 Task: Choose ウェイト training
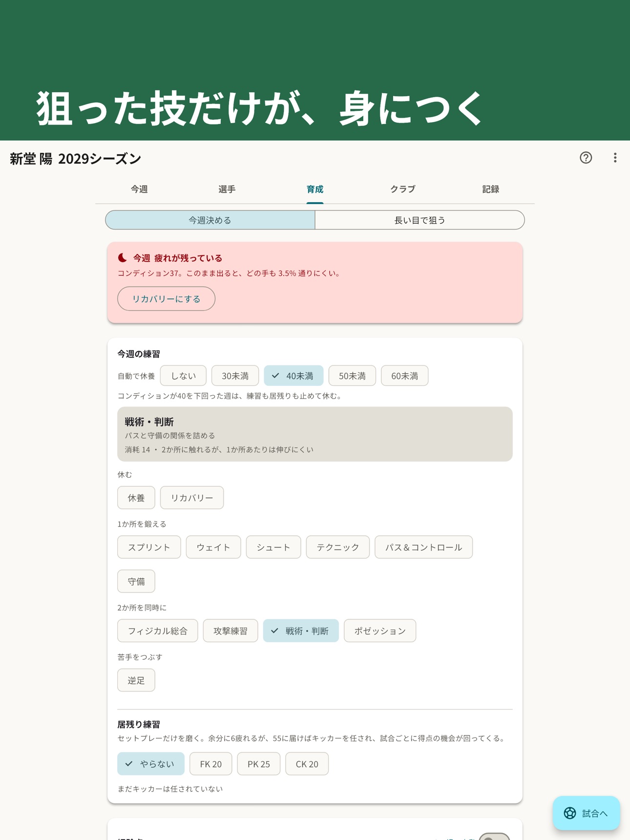click(213, 547)
